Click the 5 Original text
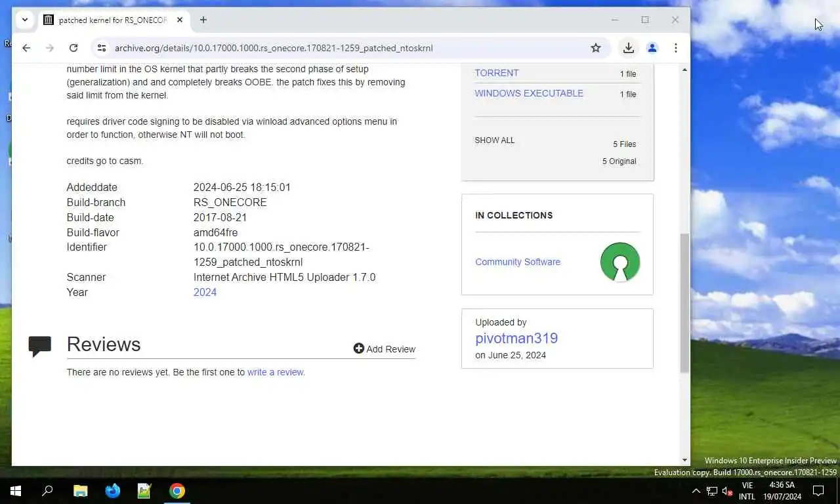The image size is (840, 504). (x=619, y=161)
